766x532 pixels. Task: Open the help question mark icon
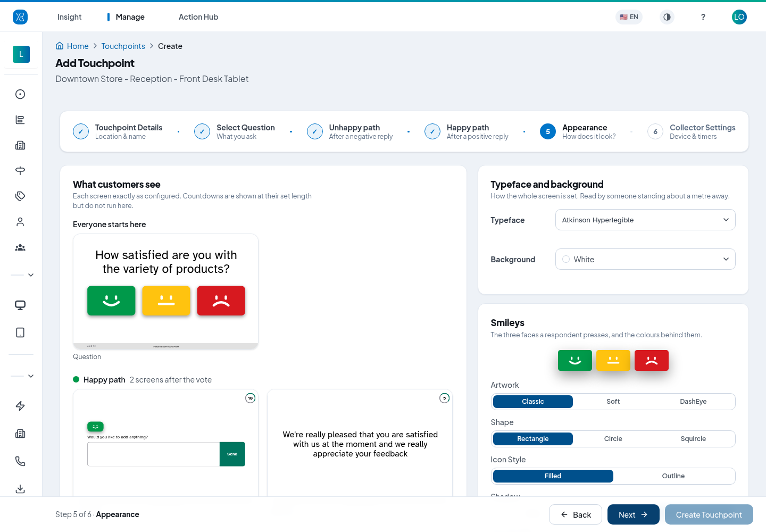(703, 17)
